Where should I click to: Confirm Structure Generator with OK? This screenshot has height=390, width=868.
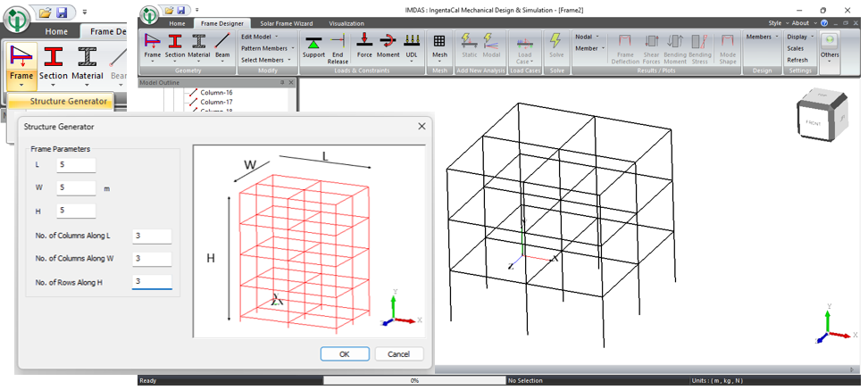pyautogui.click(x=345, y=354)
